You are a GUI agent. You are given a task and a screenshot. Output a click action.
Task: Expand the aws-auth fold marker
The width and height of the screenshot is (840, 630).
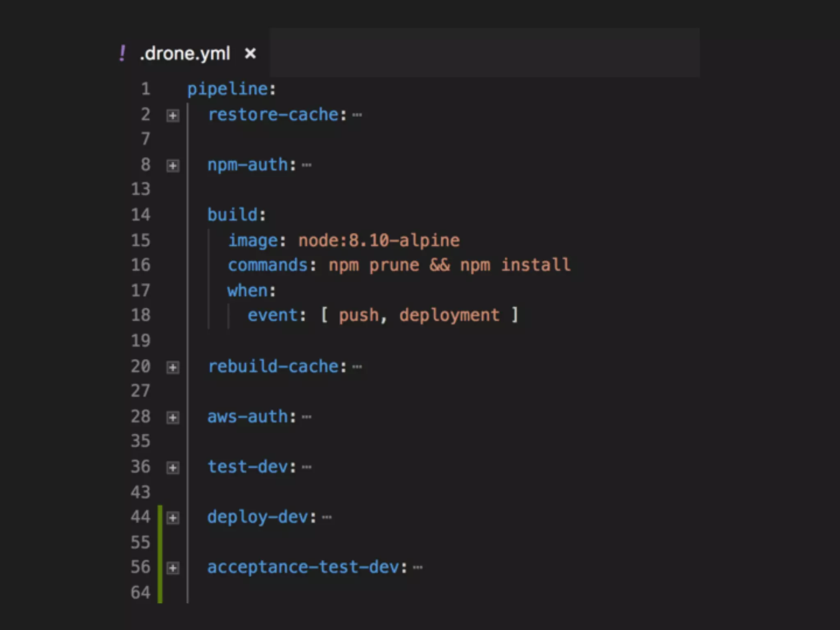click(x=173, y=418)
